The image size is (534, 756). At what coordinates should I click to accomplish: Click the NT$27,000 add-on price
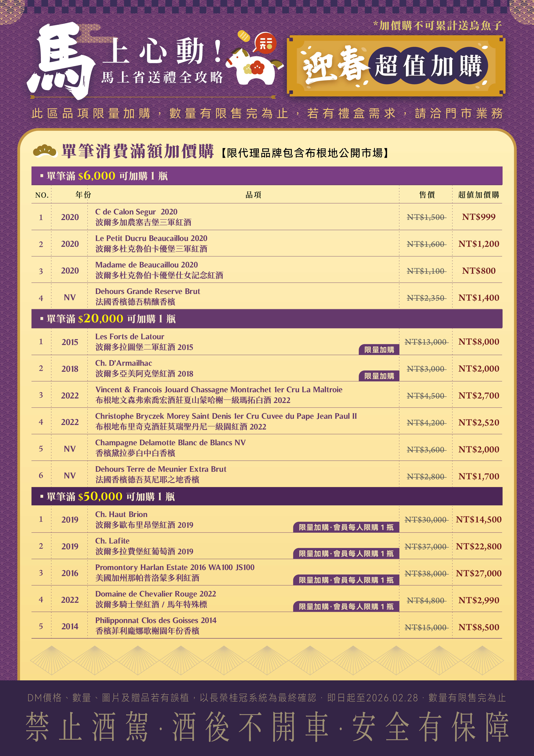point(478,573)
